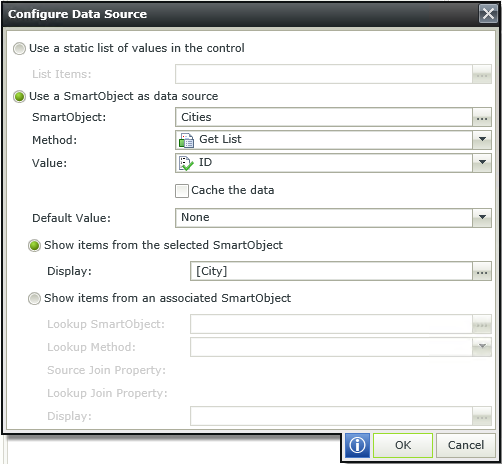
Task: Click the 'Default Value:' label
Action: tap(71, 218)
